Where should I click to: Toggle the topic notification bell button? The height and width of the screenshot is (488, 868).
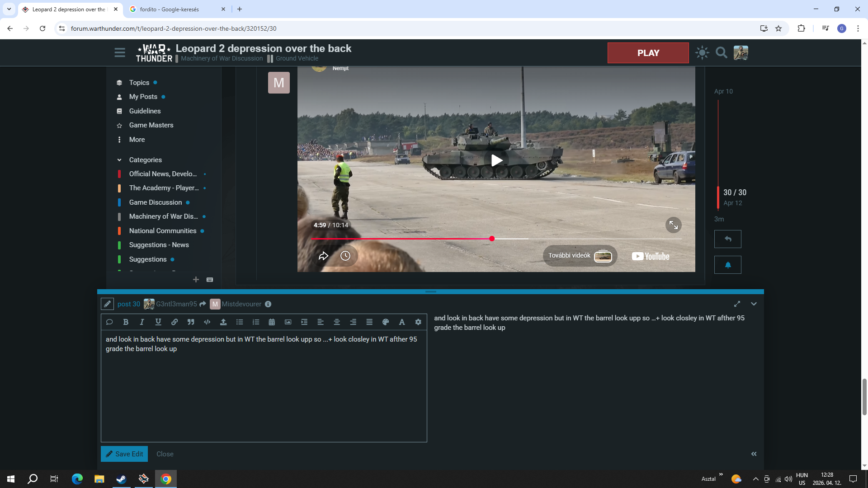tap(727, 265)
